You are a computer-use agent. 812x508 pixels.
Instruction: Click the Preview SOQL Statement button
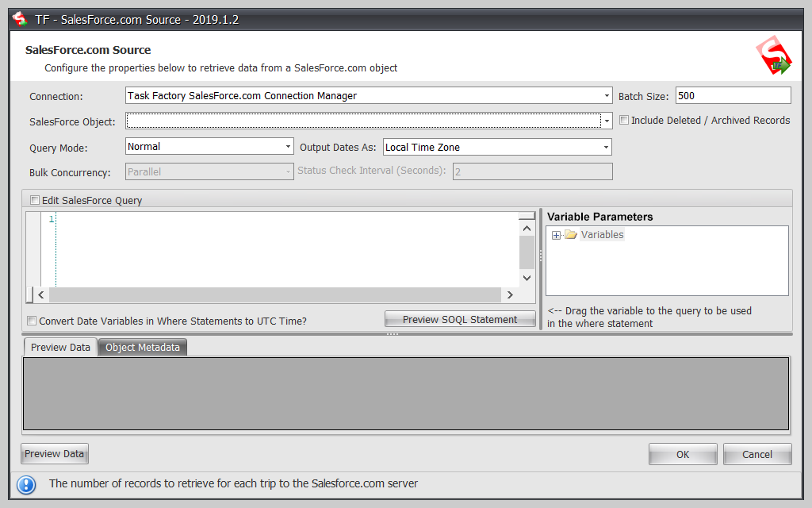pyautogui.click(x=460, y=318)
